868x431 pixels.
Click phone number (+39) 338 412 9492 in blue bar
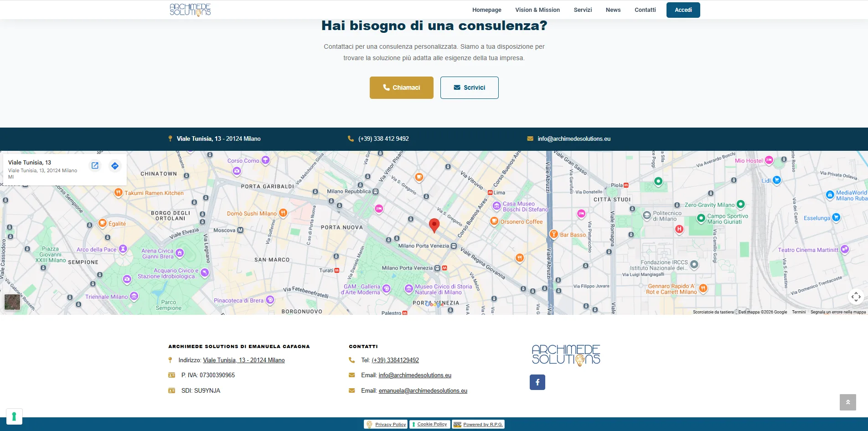[x=383, y=139]
